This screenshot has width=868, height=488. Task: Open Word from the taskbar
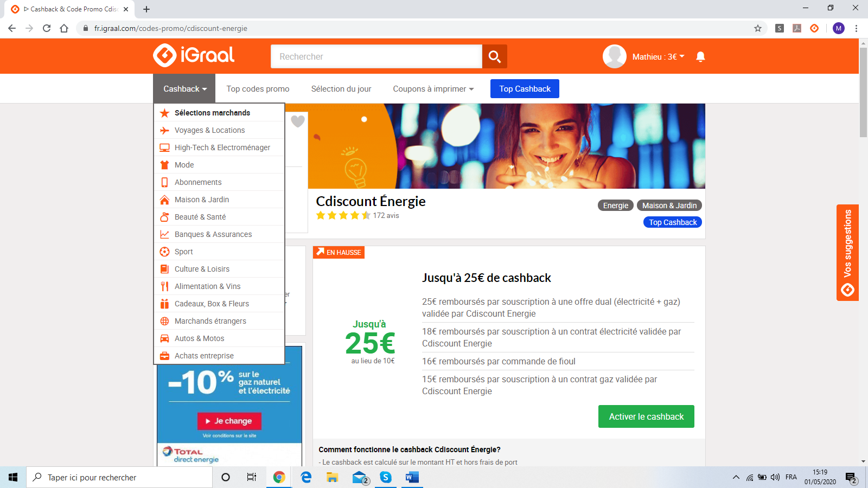[x=412, y=477]
